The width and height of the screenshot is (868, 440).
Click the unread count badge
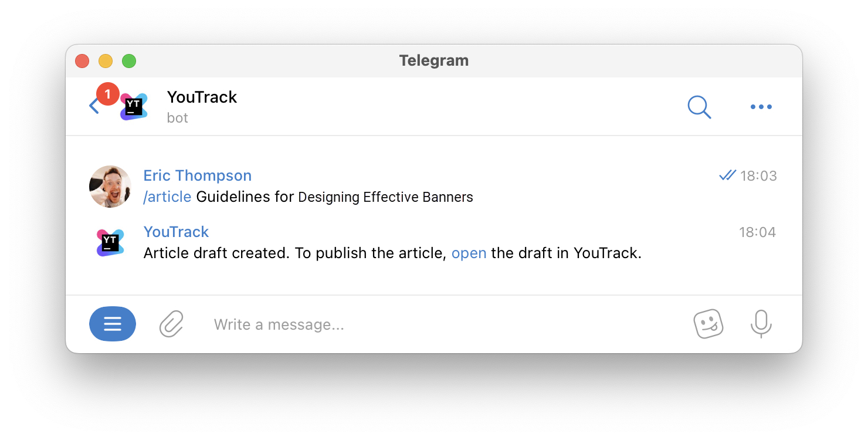[x=108, y=93]
